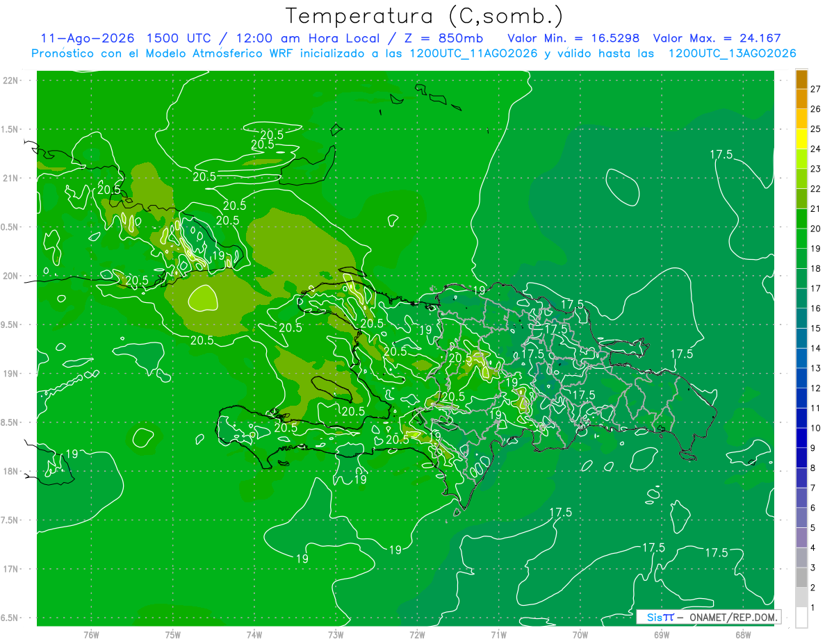Click the "68W" longitude label
This screenshot has height=644, width=834.
tap(743, 634)
